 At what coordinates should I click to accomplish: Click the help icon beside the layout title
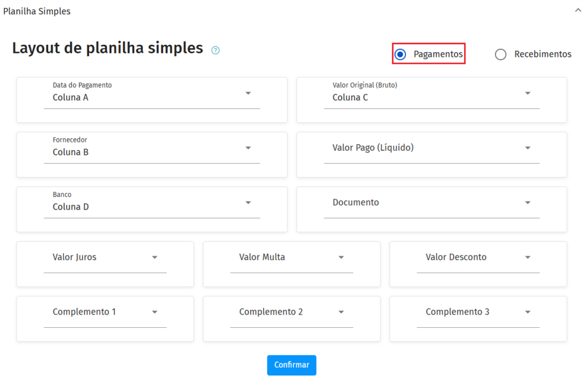(215, 50)
